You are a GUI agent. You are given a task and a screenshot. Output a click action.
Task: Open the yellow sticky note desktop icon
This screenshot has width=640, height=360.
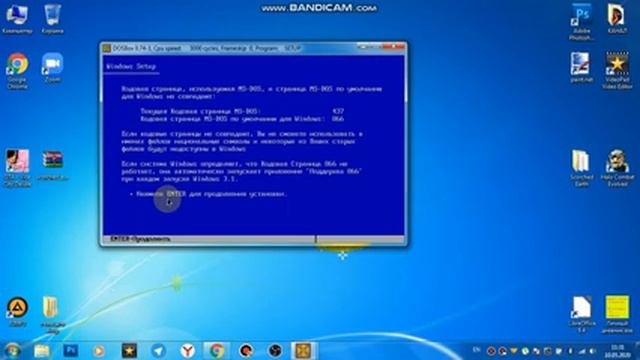tap(617, 314)
